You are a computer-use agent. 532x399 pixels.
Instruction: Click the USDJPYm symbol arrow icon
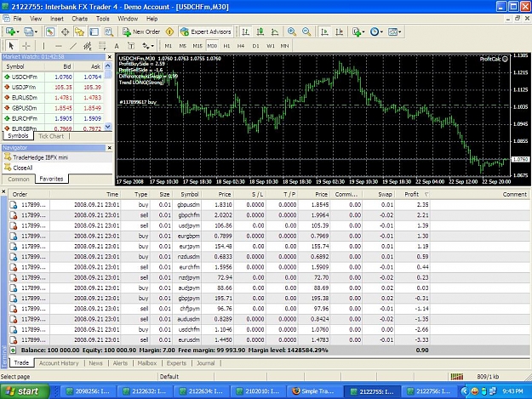[7, 87]
